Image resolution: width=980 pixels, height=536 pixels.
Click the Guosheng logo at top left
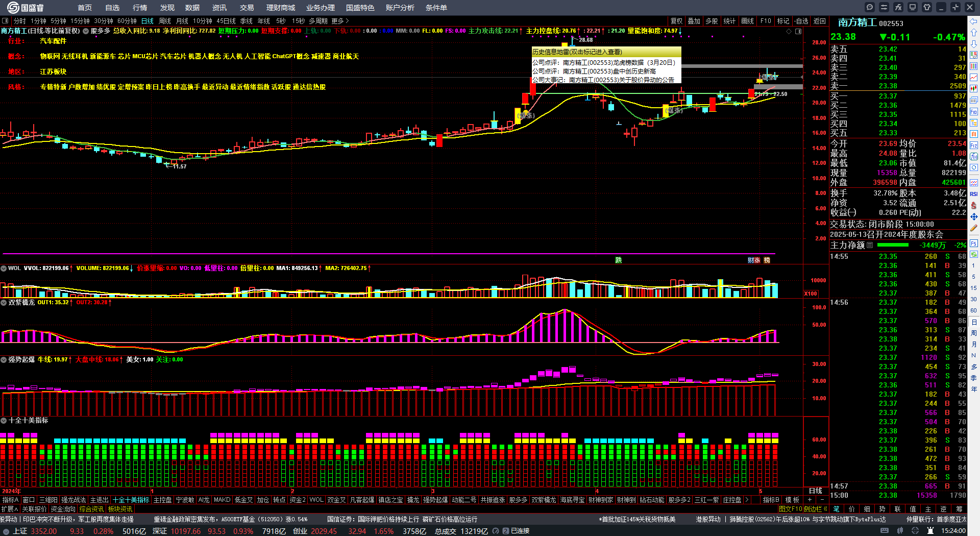(26, 8)
